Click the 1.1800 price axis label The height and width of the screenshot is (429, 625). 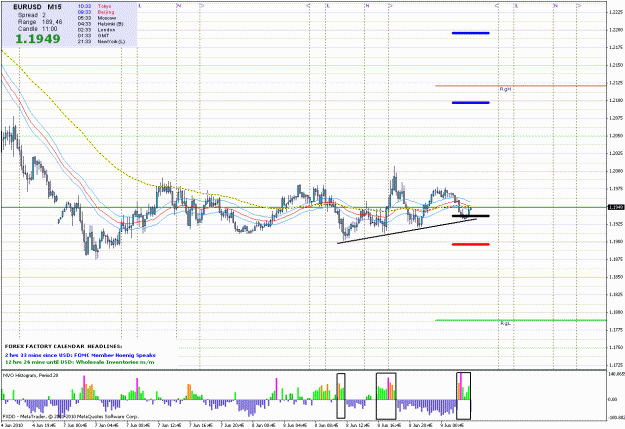[616, 312]
